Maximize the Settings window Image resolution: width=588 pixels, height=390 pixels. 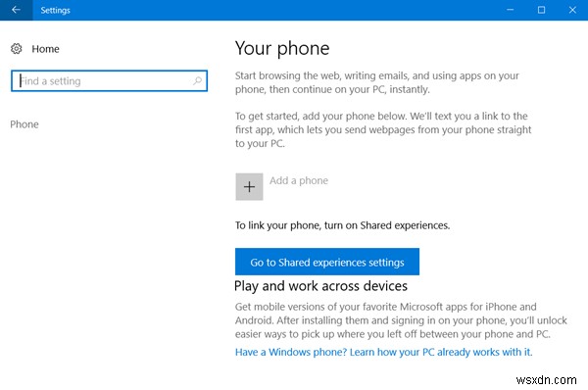pos(541,10)
